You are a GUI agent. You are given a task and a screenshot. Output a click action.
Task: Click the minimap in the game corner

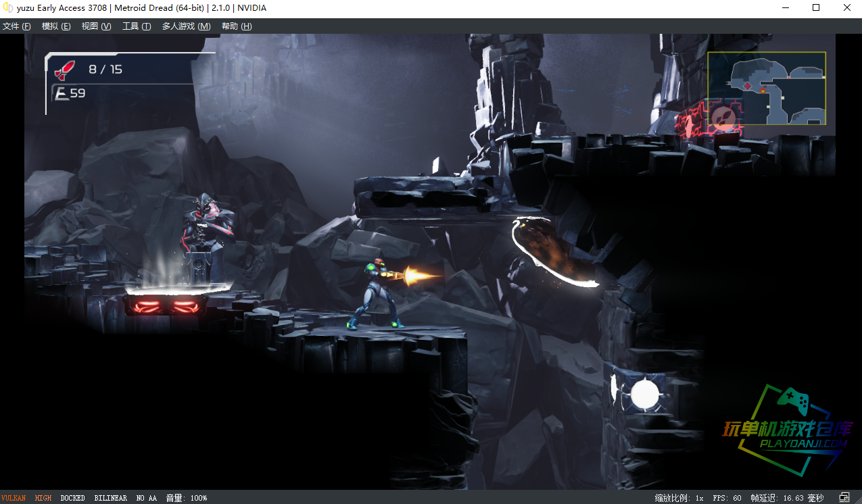pyautogui.click(x=767, y=88)
